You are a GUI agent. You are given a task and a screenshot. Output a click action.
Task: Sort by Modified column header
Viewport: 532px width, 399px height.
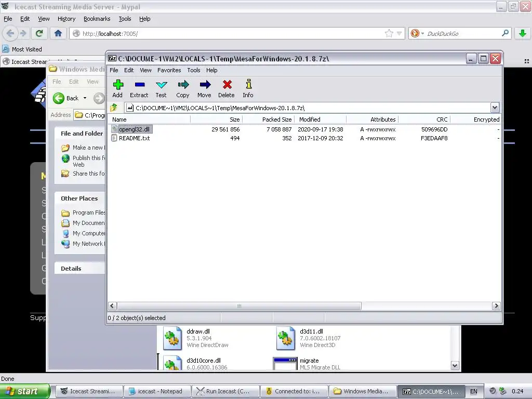(320, 119)
